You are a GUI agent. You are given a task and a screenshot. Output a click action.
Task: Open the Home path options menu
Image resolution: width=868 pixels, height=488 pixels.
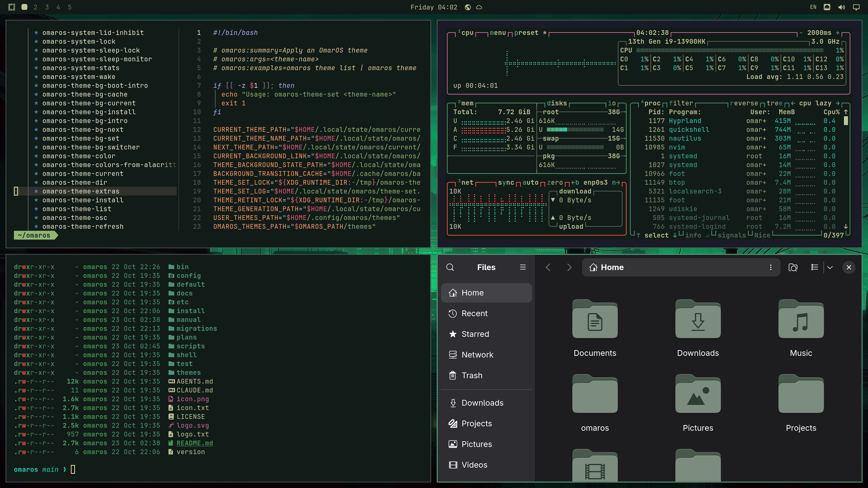[771, 267]
